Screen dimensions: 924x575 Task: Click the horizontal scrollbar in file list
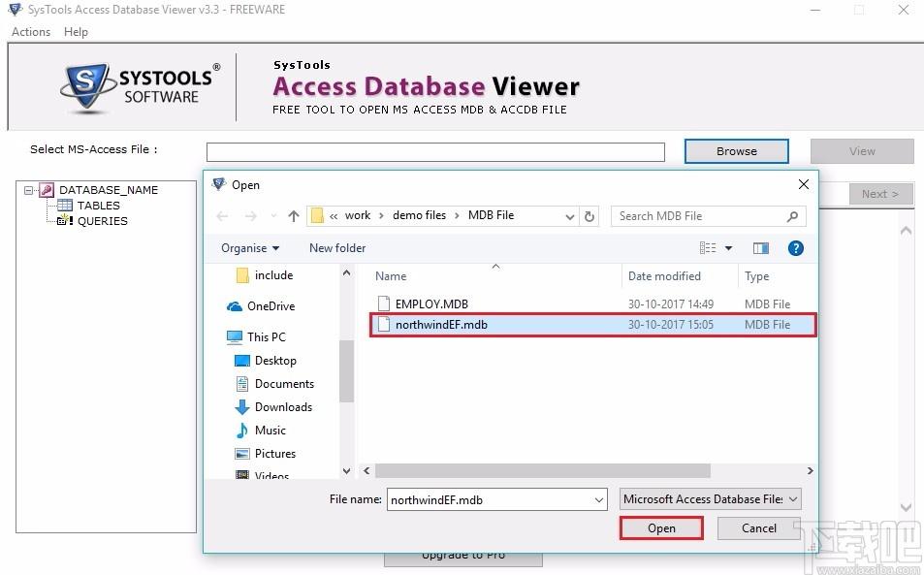[542, 470]
